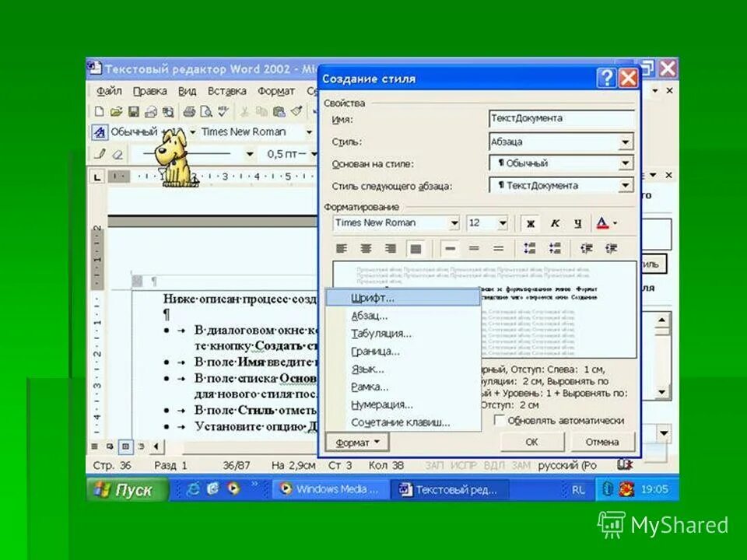Open Print Preview from the Word toolbar

[x=206, y=111]
